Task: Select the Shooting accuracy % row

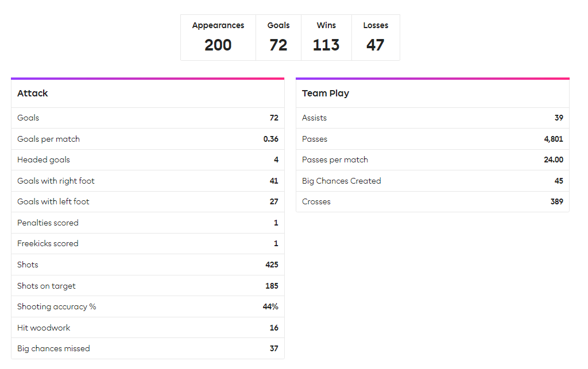Action: 148,306
